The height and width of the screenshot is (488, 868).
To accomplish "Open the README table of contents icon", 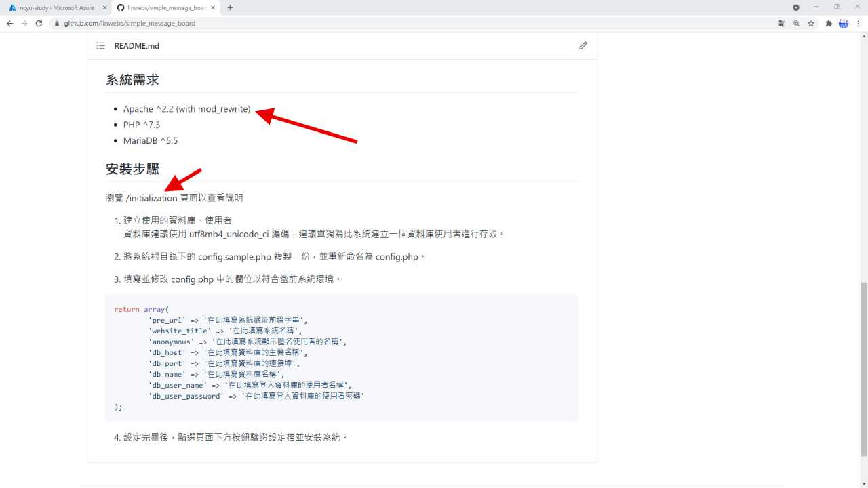I will tap(100, 46).
